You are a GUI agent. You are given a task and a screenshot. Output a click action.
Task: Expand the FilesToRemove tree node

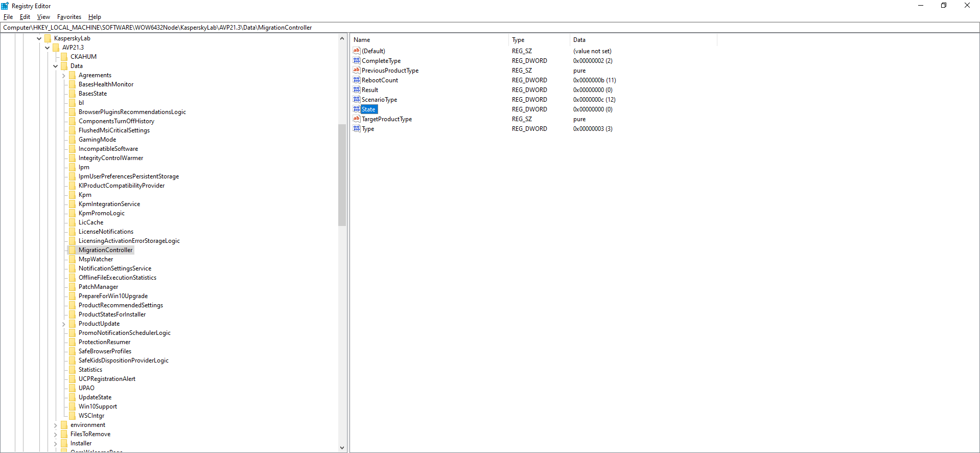pos(56,435)
